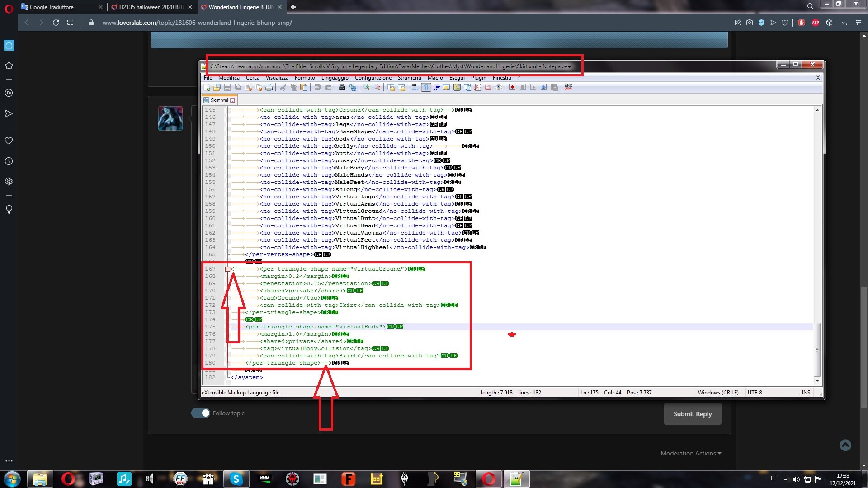Click the Find and Replace icon in Notepad++
Image resolution: width=868 pixels, height=488 pixels.
353,87
